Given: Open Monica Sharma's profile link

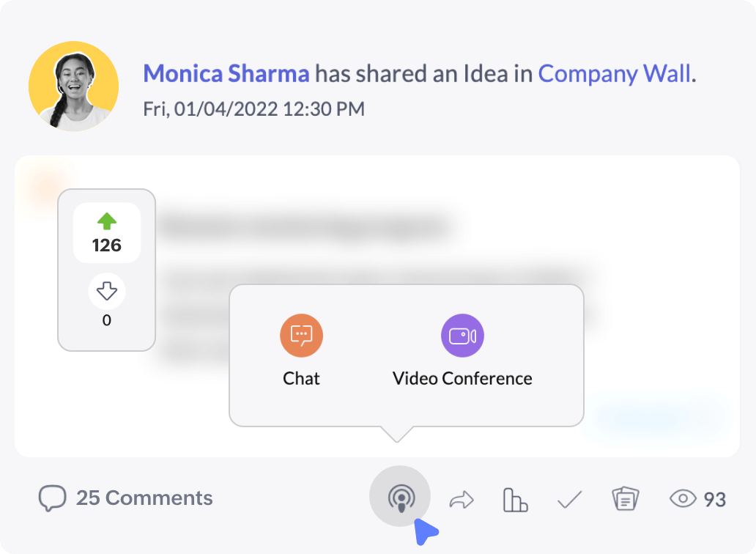Looking at the screenshot, I should [x=226, y=74].
